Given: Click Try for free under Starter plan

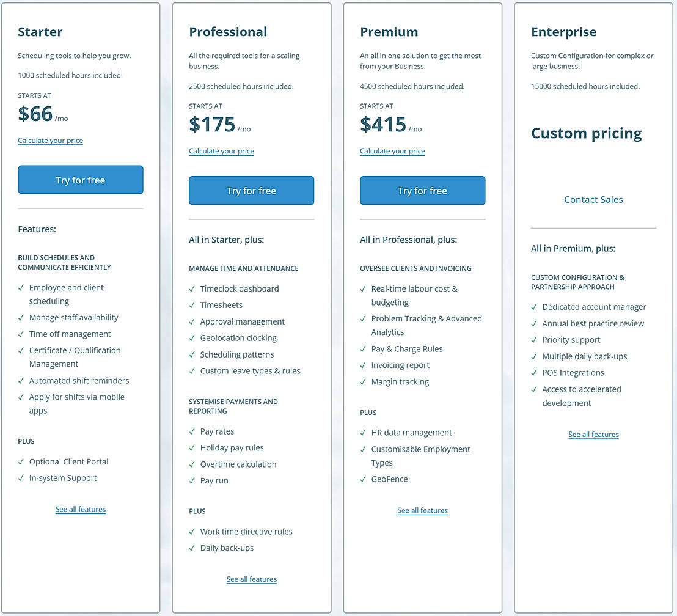Looking at the screenshot, I should [x=80, y=180].
